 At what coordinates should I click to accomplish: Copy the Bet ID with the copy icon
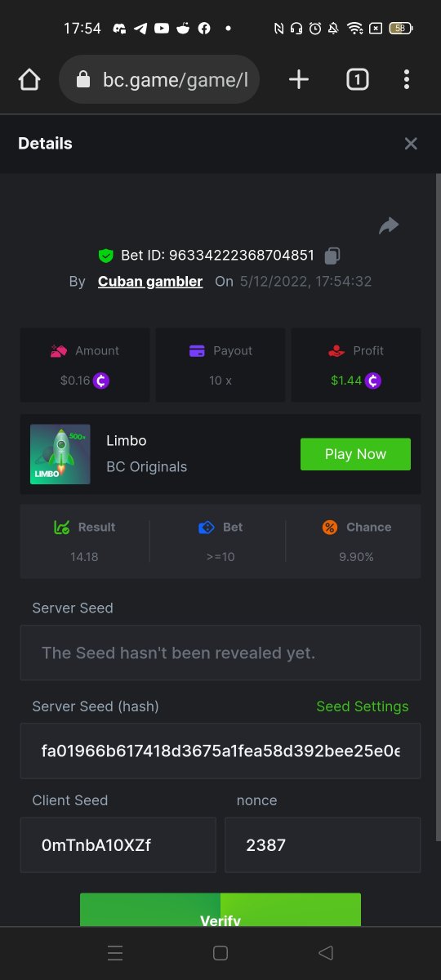click(x=332, y=256)
